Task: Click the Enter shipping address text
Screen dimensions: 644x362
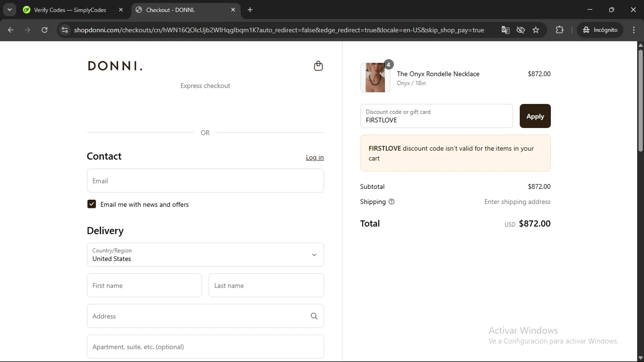Action: (x=517, y=202)
